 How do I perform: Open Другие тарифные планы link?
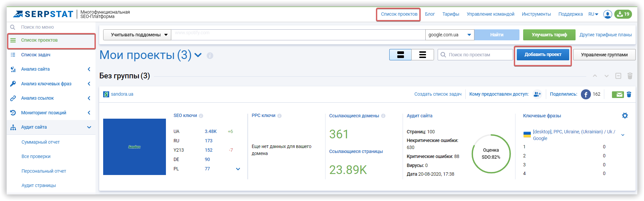point(606,35)
